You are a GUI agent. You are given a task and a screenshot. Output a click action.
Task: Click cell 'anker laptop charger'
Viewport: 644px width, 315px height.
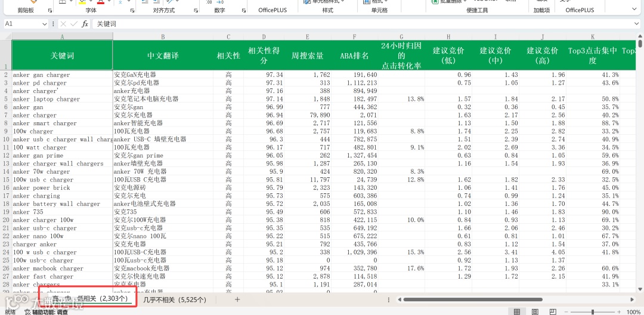coord(62,99)
